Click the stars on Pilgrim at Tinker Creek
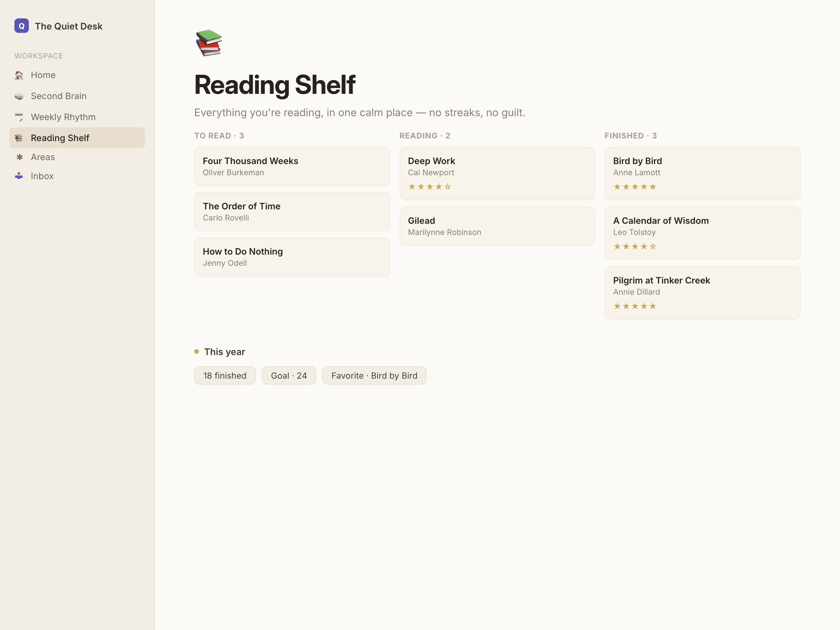The width and height of the screenshot is (840, 630). point(635,306)
